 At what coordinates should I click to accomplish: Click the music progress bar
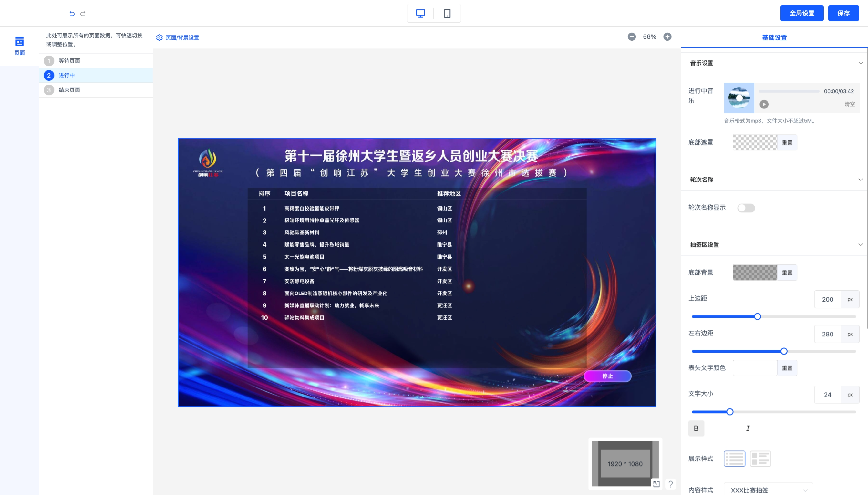click(x=789, y=91)
